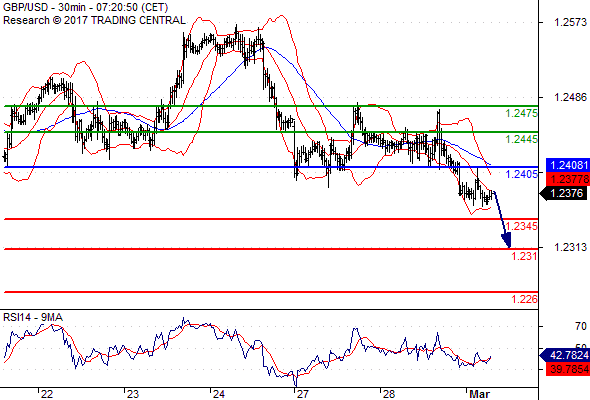This screenshot has width=590, height=400.
Task: Select the 1.2445 green level label
Action: pos(522,140)
